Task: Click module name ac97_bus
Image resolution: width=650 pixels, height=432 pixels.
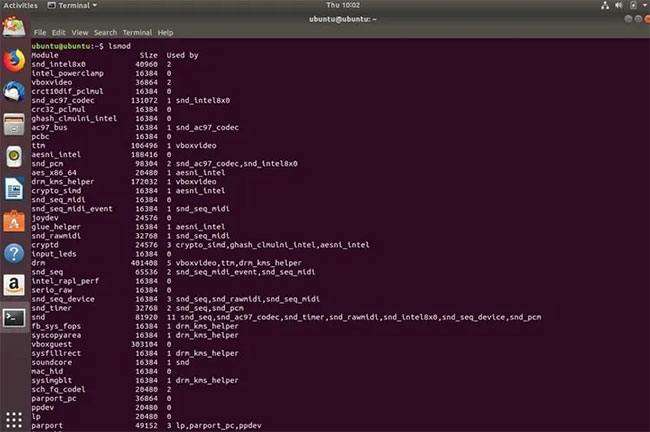Action: coord(49,127)
